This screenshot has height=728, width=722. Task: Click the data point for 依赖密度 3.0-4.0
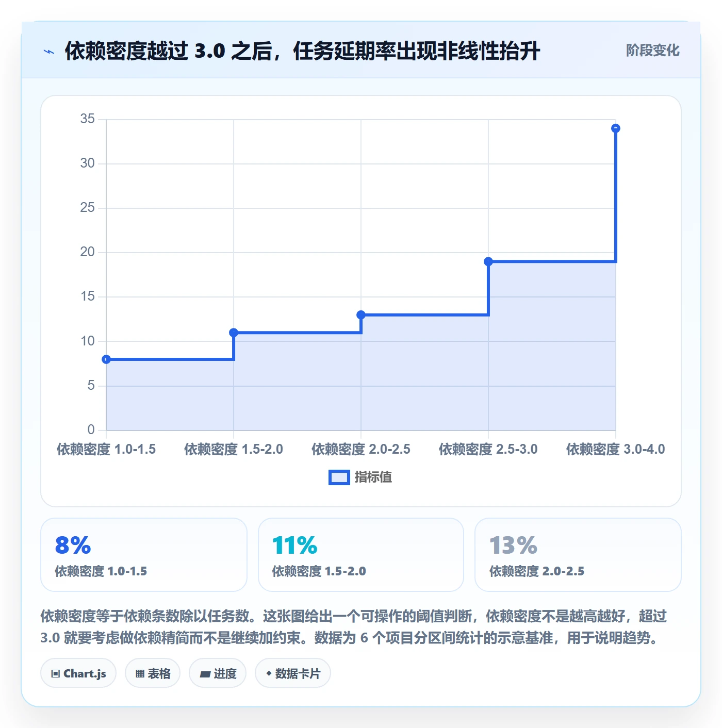[616, 128]
